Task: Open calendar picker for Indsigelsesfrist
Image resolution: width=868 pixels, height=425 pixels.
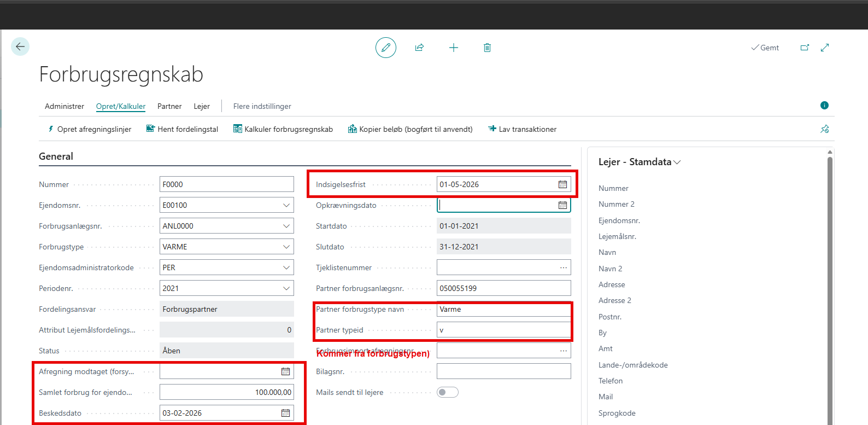Action: (x=562, y=184)
